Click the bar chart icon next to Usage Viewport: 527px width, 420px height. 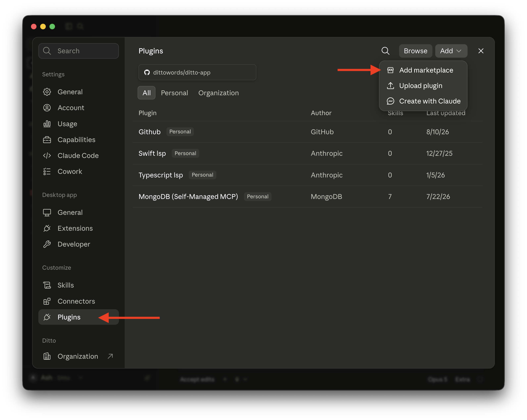pos(47,124)
